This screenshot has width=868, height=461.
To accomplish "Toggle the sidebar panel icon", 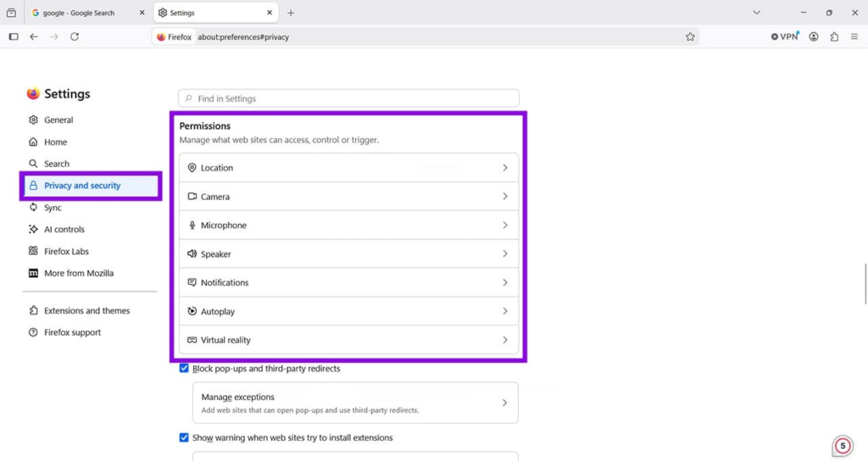I will pyautogui.click(x=14, y=37).
